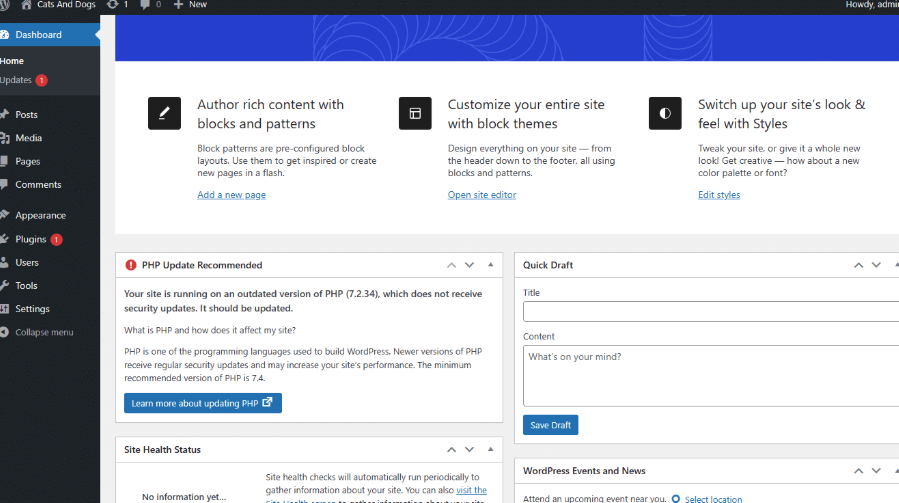Move Quick Draft panel up
This screenshot has width=899, height=503.
click(x=858, y=265)
